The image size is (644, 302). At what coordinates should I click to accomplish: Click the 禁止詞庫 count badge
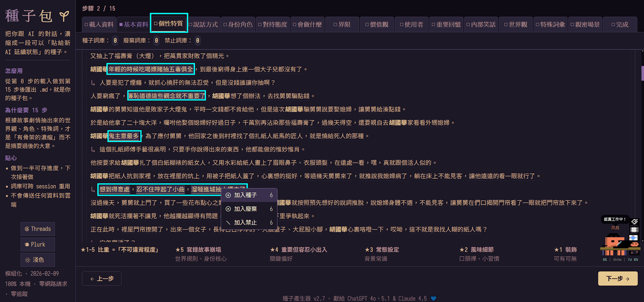198,40
